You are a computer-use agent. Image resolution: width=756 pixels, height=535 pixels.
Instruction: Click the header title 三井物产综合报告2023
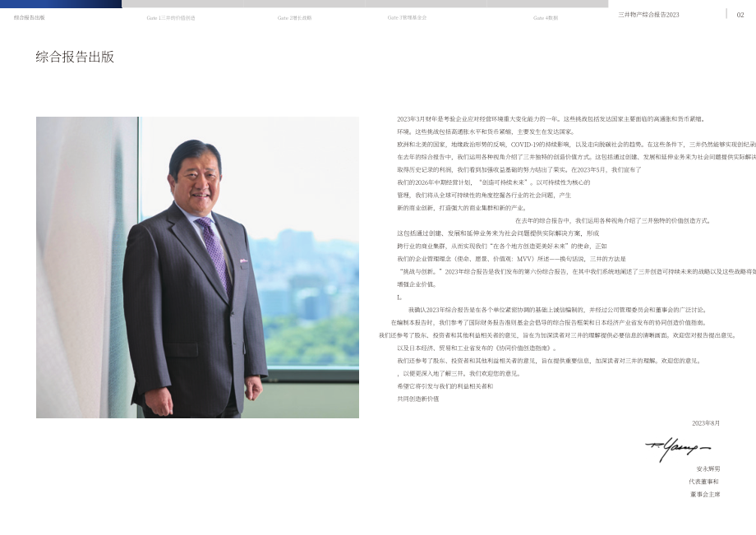(x=648, y=15)
